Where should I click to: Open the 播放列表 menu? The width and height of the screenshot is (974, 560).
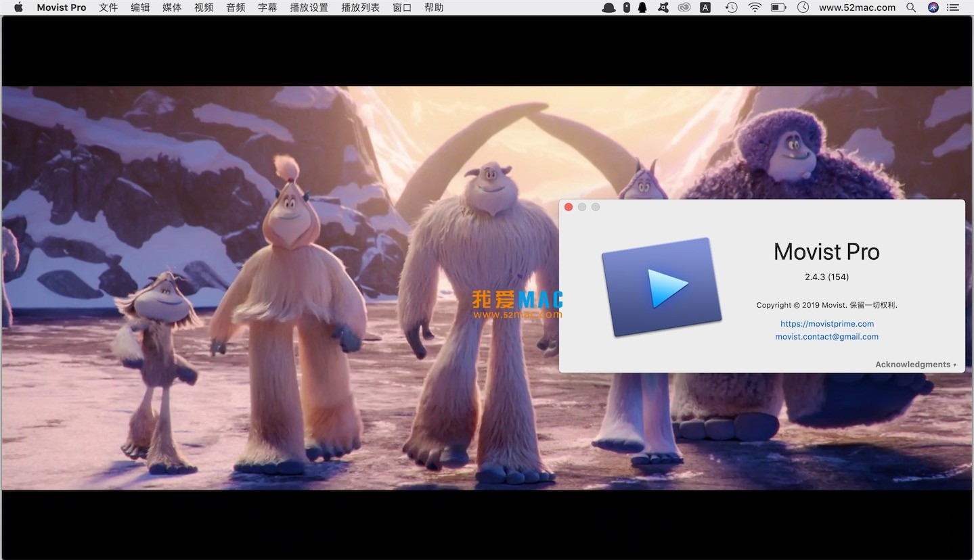tap(361, 7)
